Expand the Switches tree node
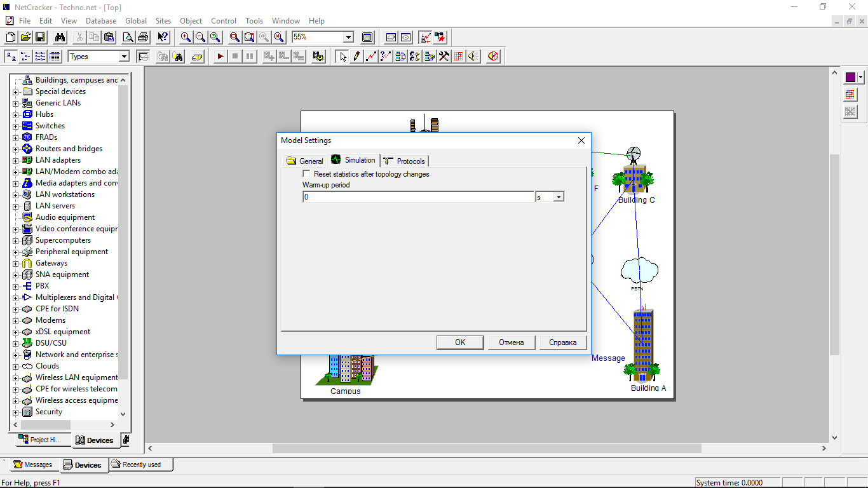This screenshot has width=868, height=488. [x=16, y=126]
